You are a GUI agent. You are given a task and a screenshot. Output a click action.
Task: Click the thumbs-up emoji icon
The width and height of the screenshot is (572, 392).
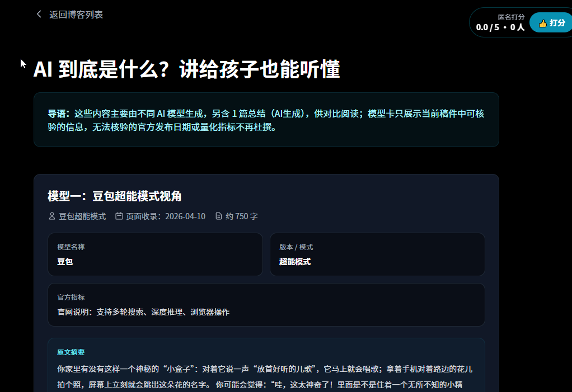[x=542, y=23]
